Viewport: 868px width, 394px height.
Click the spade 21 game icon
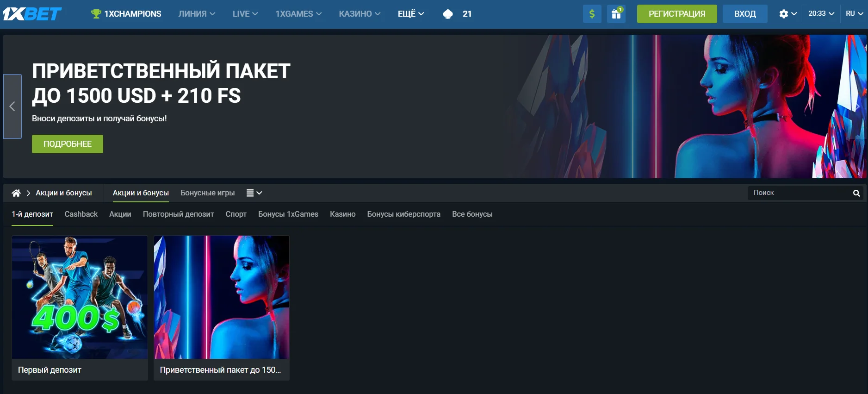tap(448, 14)
